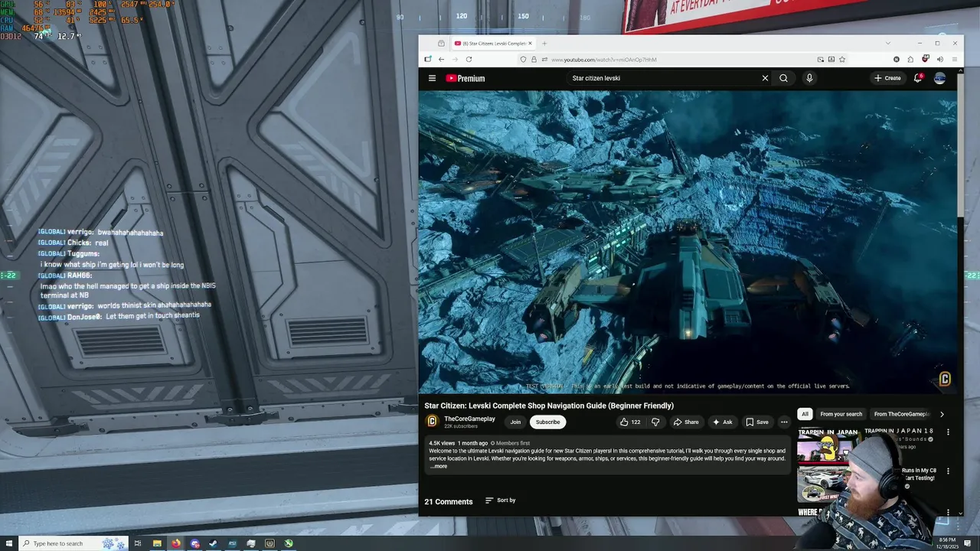The image size is (980, 551).
Task: Dislike the video with thumbs down
Action: click(655, 422)
